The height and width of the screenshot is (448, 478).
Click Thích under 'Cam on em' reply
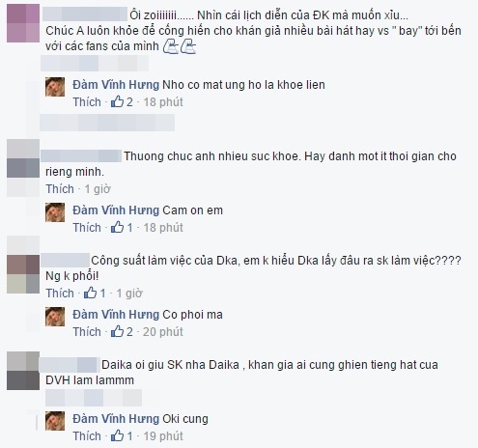pos(87,228)
